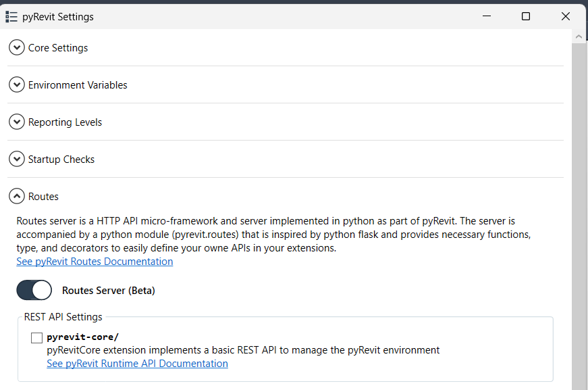Image resolution: width=588 pixels, height=390 pixels.
Task: Expand the Core Settings section
Action: pos(17,48)
